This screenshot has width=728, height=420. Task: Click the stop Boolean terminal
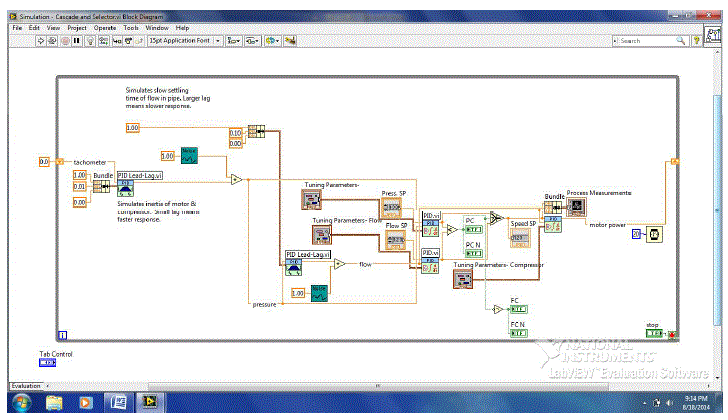(x=654, y=333)
